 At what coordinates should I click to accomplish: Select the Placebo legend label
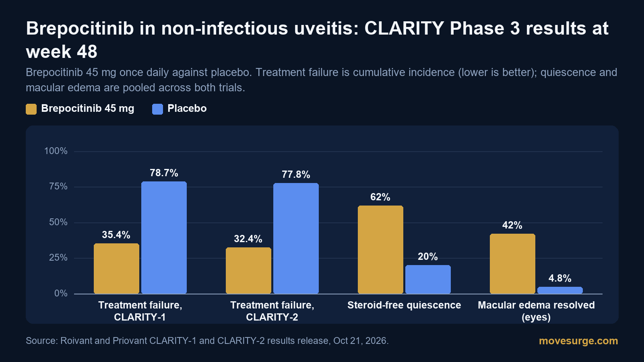click(x=187, y=109)
